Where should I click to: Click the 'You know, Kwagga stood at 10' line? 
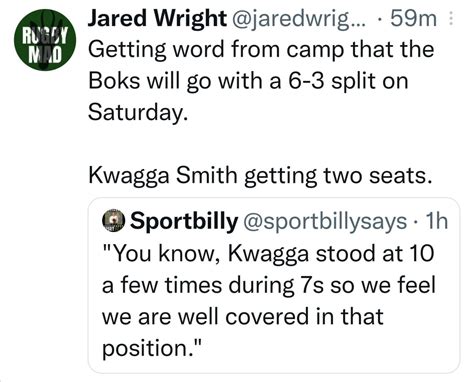pos(268,254)
